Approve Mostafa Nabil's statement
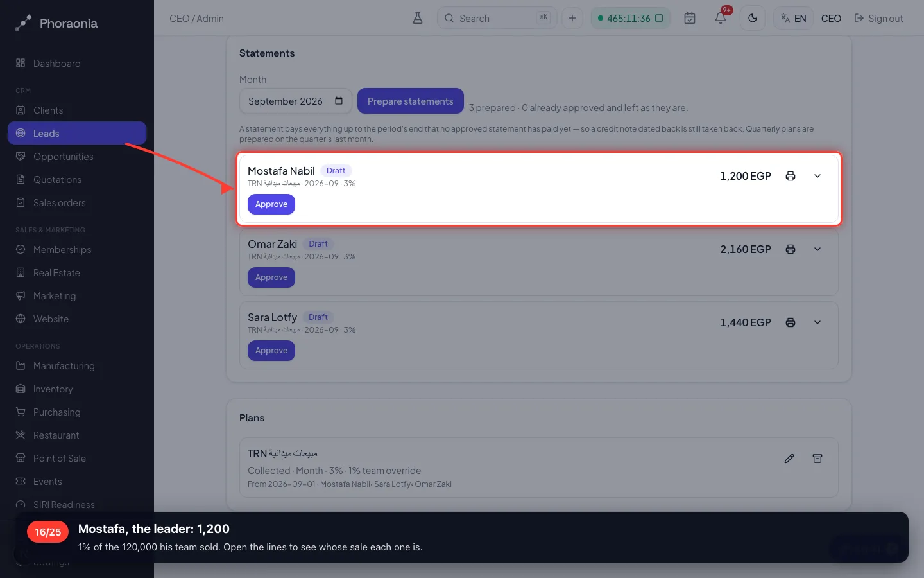Viewport: 924px width, 578px height. click(x=271, y=204)
